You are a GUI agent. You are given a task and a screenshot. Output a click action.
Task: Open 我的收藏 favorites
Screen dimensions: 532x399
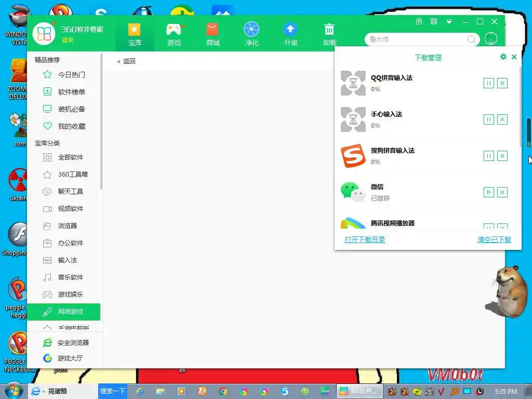(x=64, y=126)
